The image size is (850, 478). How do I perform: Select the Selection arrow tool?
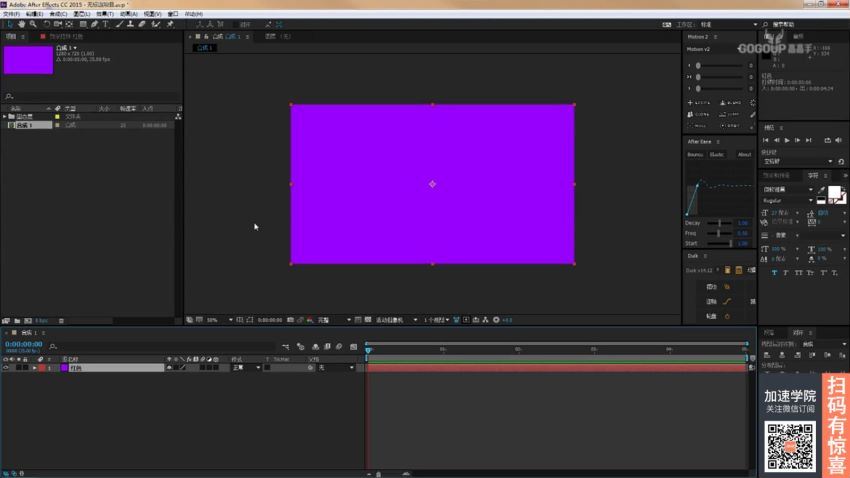click(10, 24)
